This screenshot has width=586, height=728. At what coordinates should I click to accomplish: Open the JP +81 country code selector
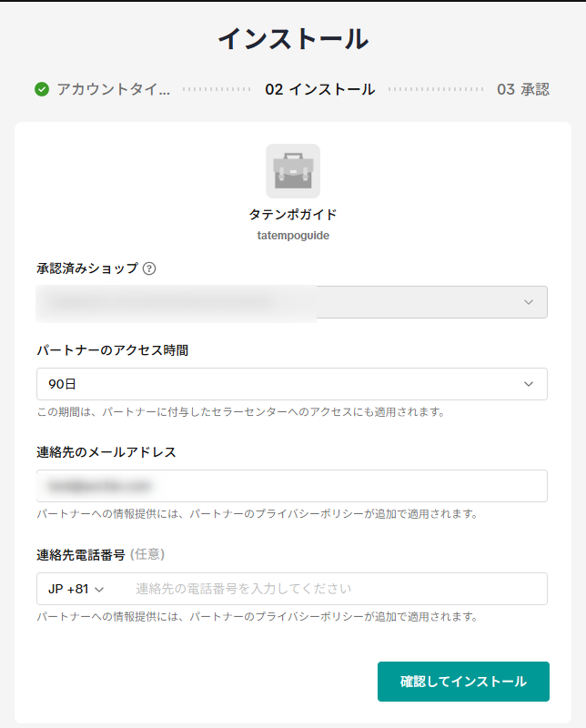pos(76,589)
